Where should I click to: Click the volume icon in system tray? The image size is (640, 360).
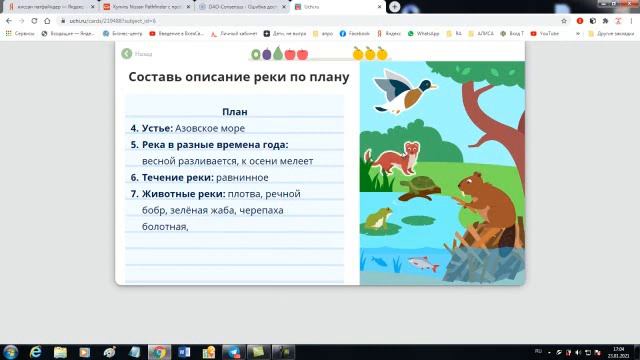578,352
